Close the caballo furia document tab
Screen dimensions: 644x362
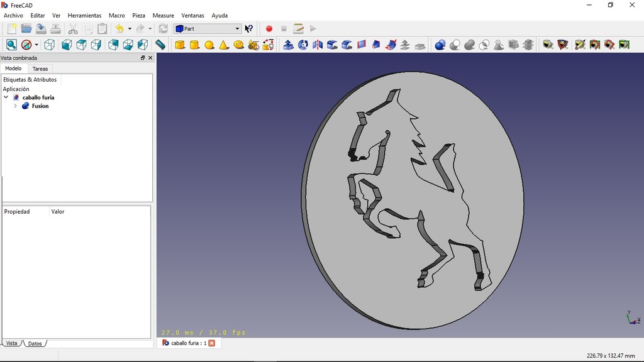[x=212, y=343]
